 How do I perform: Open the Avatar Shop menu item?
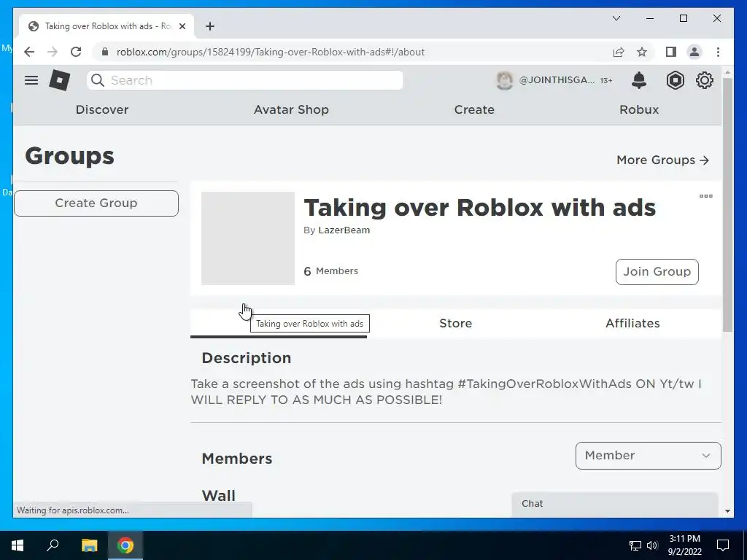[x=291, y=109]
